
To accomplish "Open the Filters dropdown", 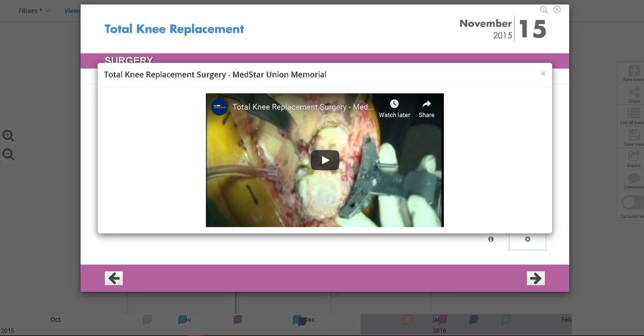I will (x=34, y=11).
